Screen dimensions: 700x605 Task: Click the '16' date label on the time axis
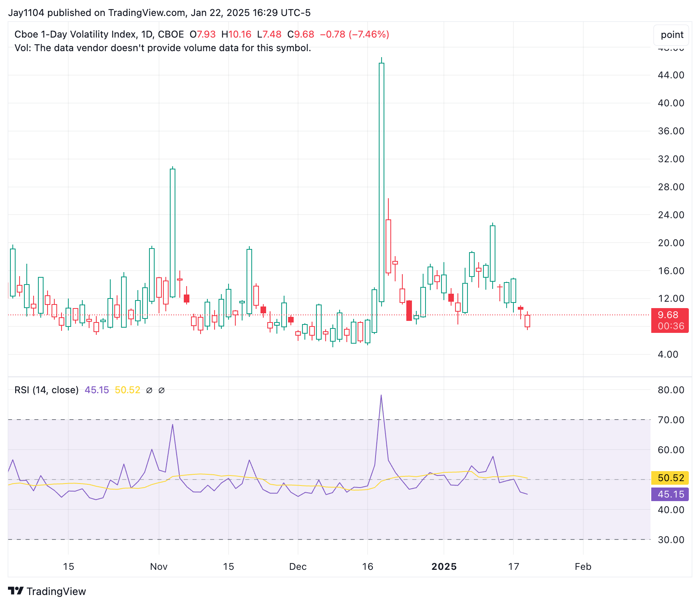[x=368, y=566]
